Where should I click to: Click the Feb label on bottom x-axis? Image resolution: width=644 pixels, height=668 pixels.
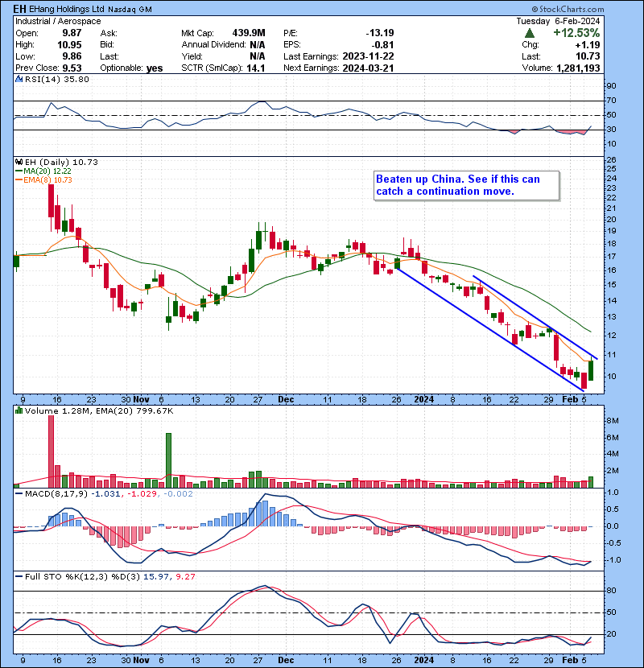pos(570,660)
